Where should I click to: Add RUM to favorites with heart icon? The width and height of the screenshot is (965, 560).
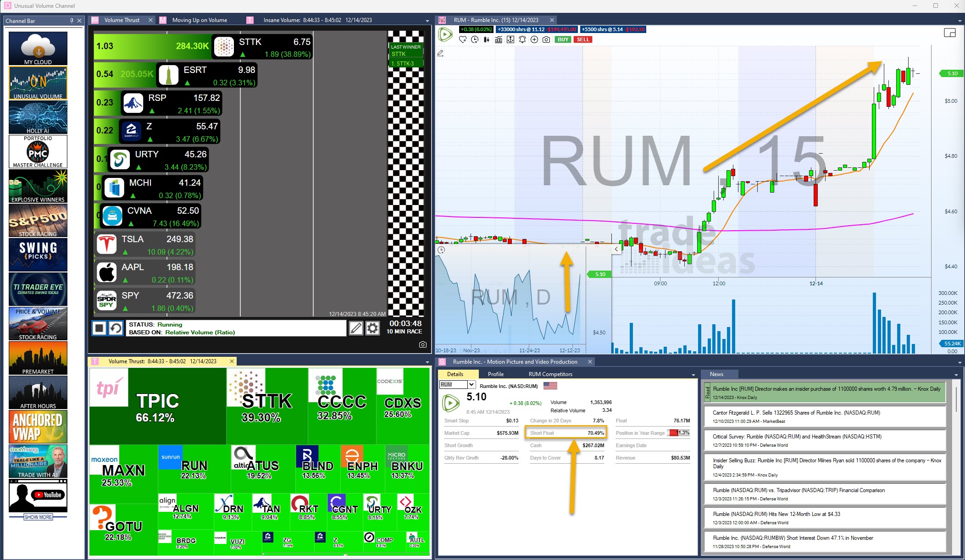(x=463, y=39)
